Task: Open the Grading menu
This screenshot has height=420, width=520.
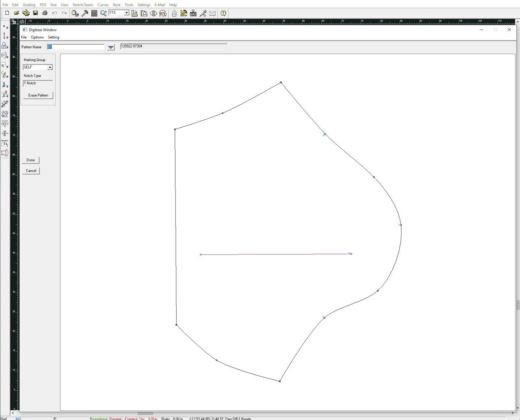Action: click(29, 5)
